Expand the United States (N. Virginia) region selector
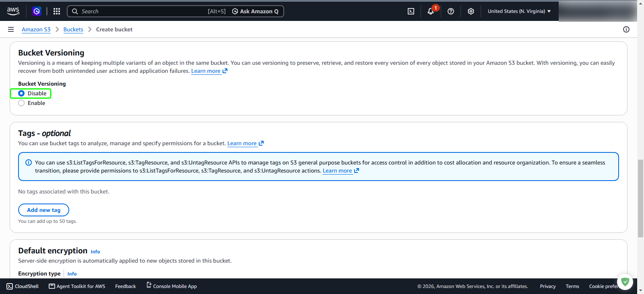Viewport: 644px width, 294px height. pos(519,11)
